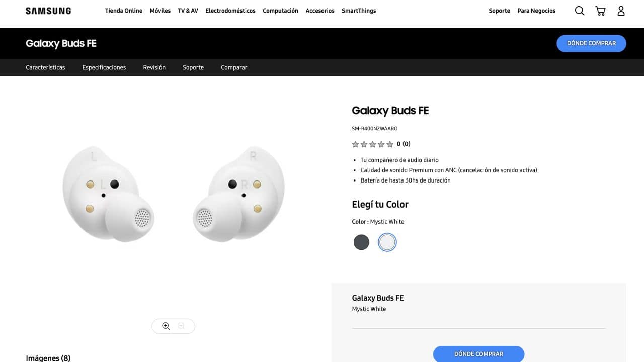Screen dimensions: 644x362
Task: Open the search magnifier icon
Action: click(580, 11)
